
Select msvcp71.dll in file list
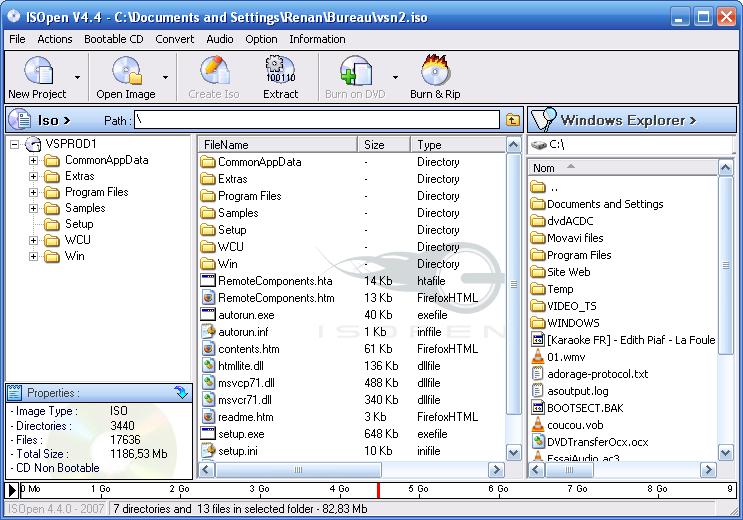[x=246, y=383]
